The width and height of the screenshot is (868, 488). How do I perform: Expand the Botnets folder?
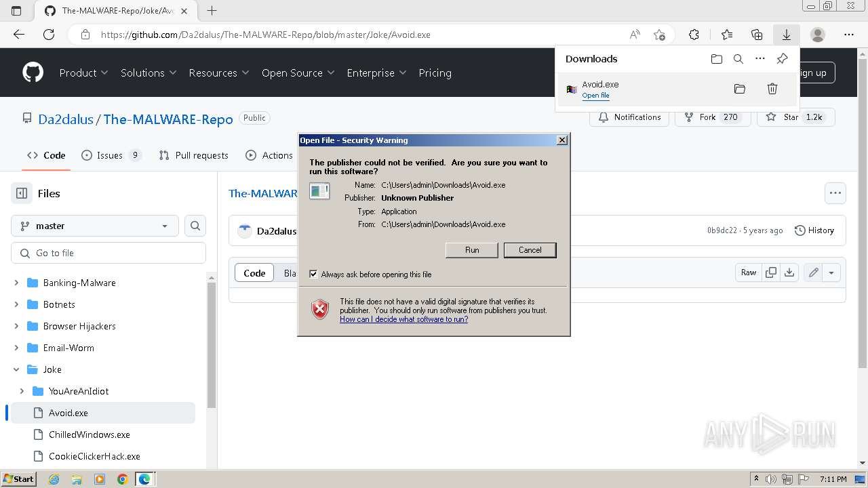tap(16, 304)
